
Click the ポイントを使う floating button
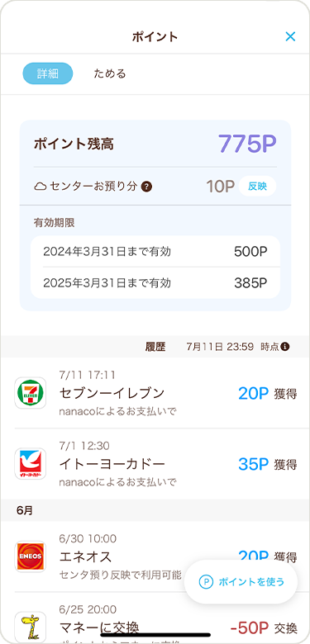coord(241,581)
